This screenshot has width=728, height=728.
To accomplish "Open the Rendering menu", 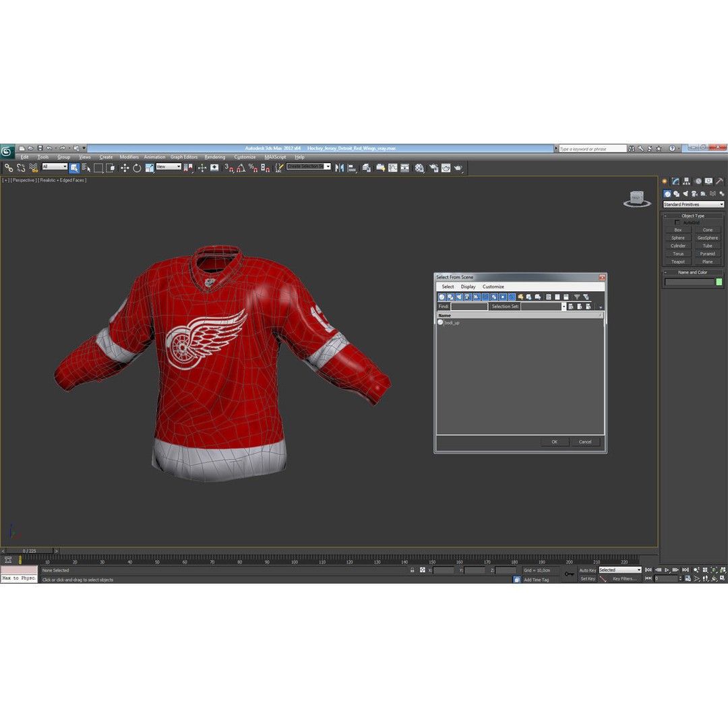I will click(214, 157).
